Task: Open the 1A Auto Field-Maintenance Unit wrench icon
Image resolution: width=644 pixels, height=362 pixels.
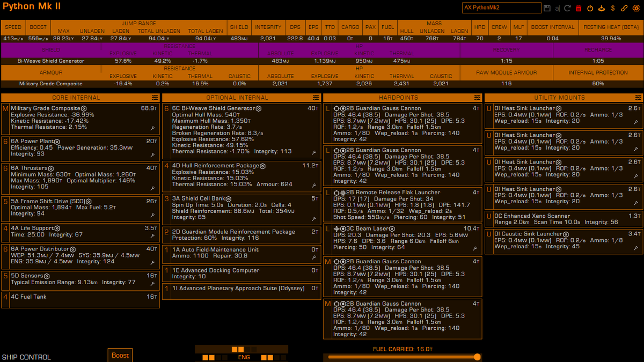Action: (x=314, y=257)
